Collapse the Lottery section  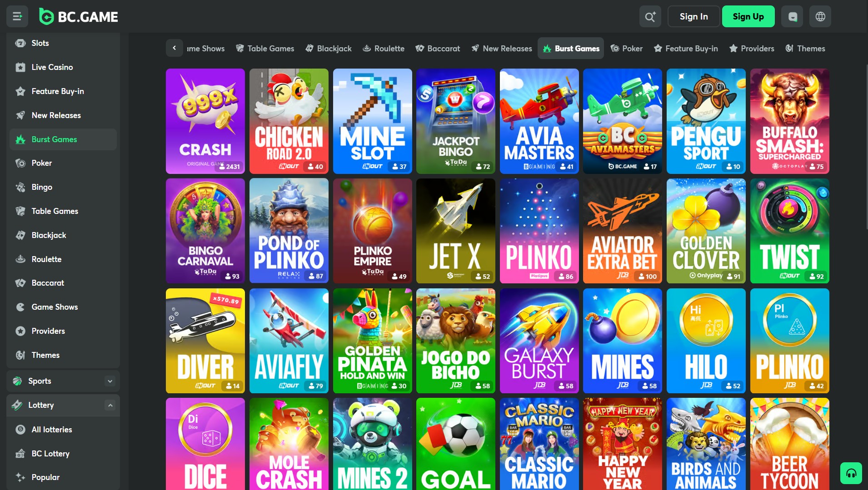click(109, 405)
